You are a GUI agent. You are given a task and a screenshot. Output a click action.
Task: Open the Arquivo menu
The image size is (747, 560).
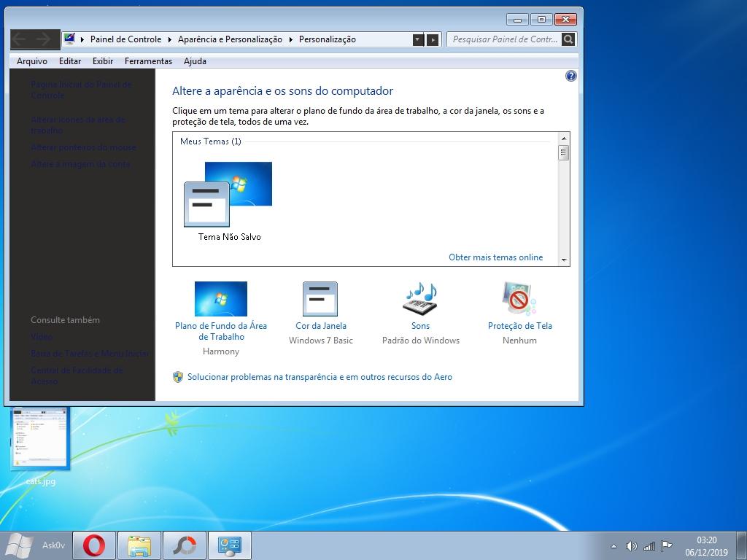tap(32, 61)
